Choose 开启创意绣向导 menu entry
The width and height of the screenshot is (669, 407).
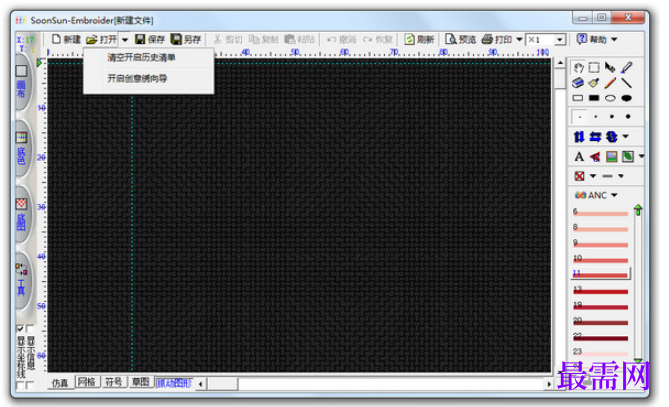(x=137, y=78)
